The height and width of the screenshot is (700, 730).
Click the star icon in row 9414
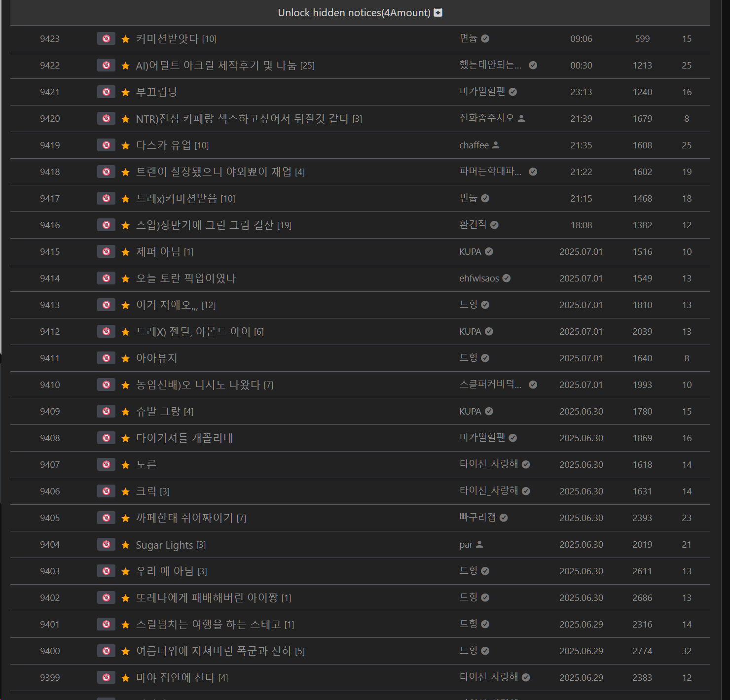(125, 279)
